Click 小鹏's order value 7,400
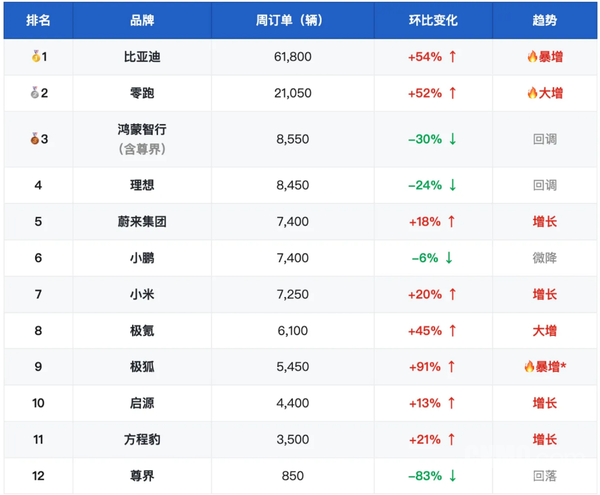This screenshot has width=600, height=495. [x=293, y=258]
